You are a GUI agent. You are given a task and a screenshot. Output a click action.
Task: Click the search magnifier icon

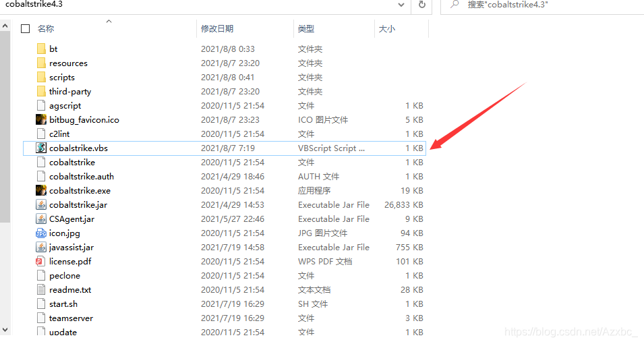(455, 5)
